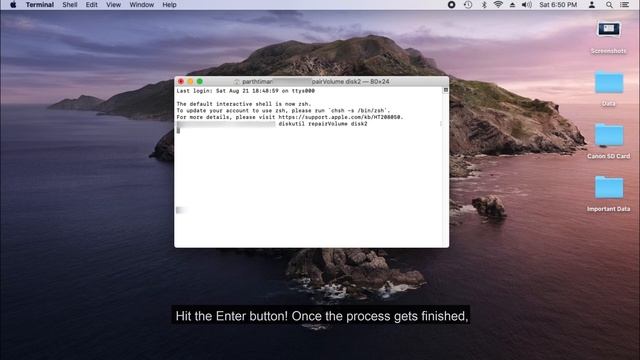Open the Help menu
Viewport: 640px width, 360px height.
point(169,5)
